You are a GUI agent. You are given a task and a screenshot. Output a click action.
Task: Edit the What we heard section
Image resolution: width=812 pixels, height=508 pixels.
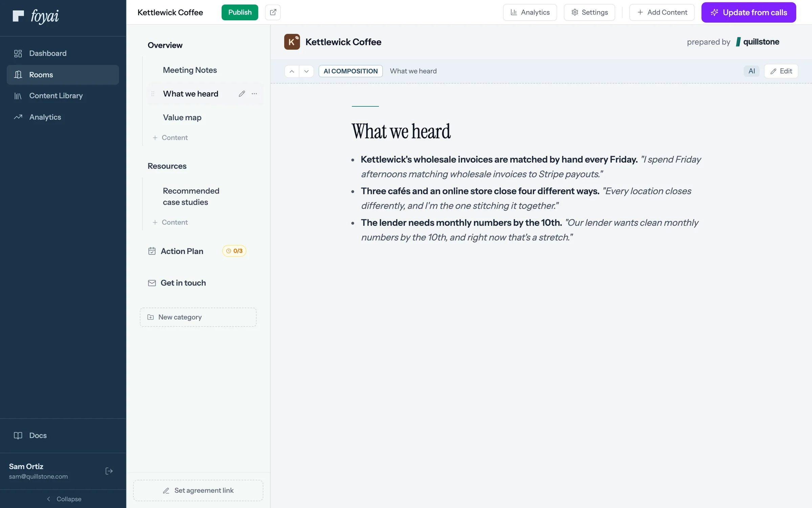(x=781, y=71)
